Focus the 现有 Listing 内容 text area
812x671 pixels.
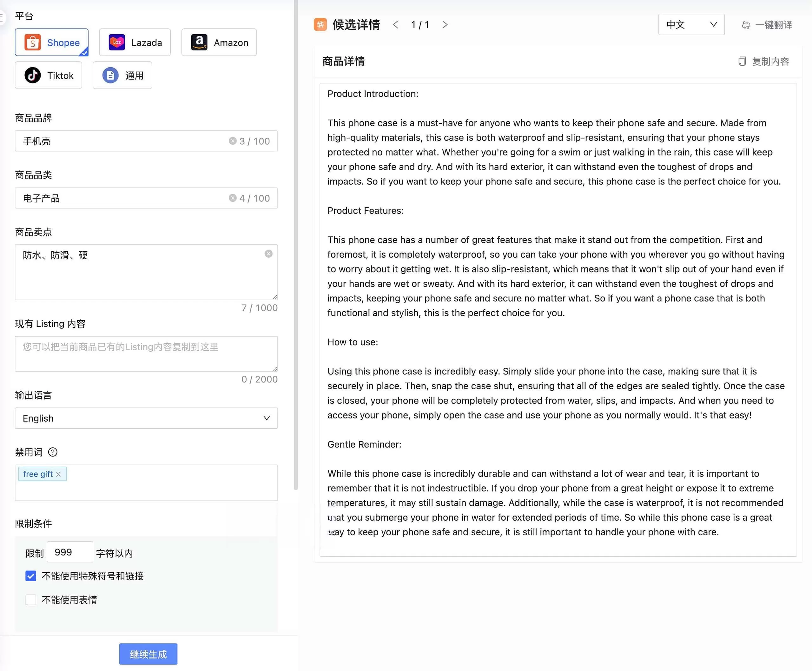click(x=146, y=354)
